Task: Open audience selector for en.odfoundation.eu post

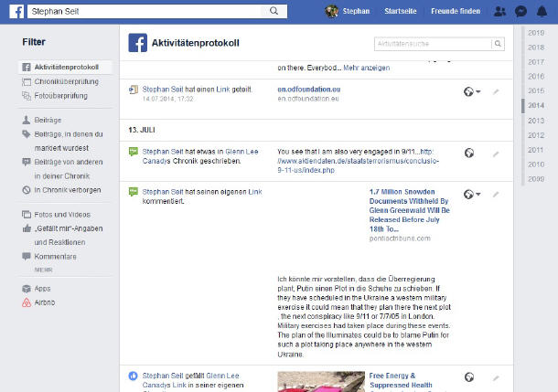Action: click(472, 91)
